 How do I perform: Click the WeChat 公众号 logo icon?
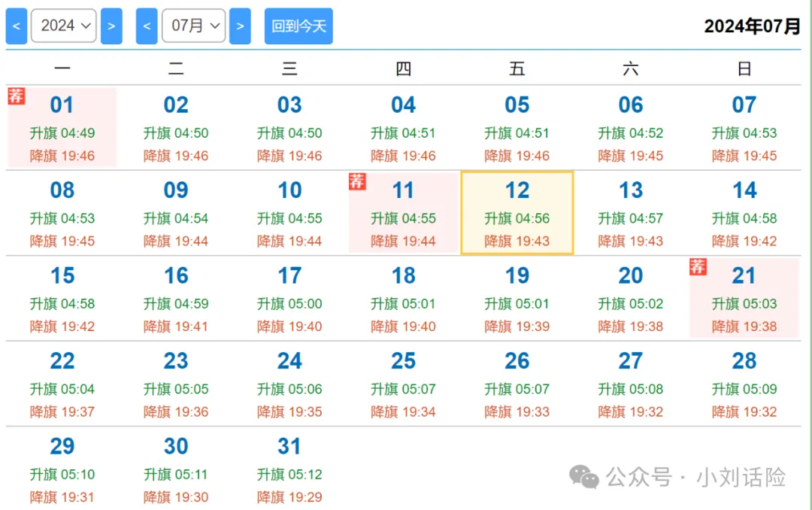point(584,477)
